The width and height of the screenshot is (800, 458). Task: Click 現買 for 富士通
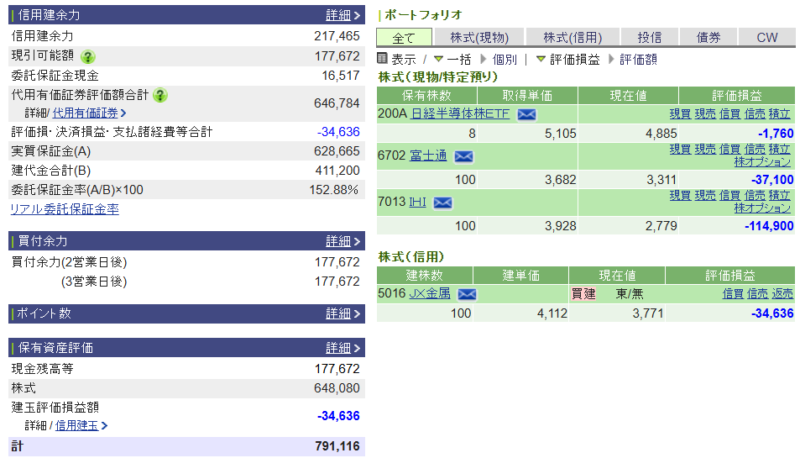click(680, 149)
